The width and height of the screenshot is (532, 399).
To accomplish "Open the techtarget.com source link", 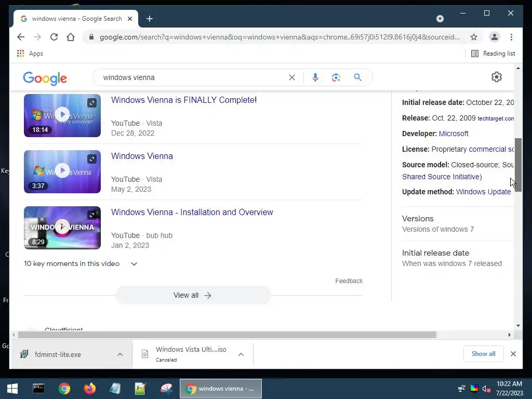I will coord(496,118).
